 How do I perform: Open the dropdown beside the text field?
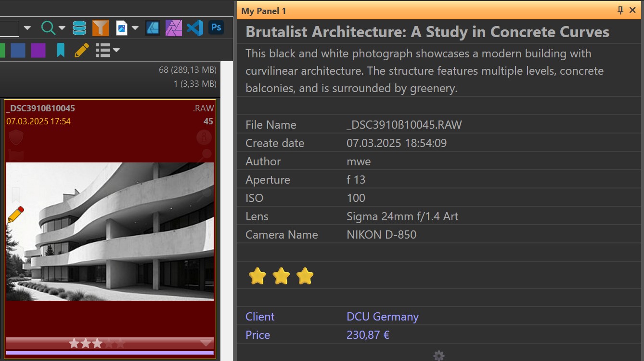[27, 28]
